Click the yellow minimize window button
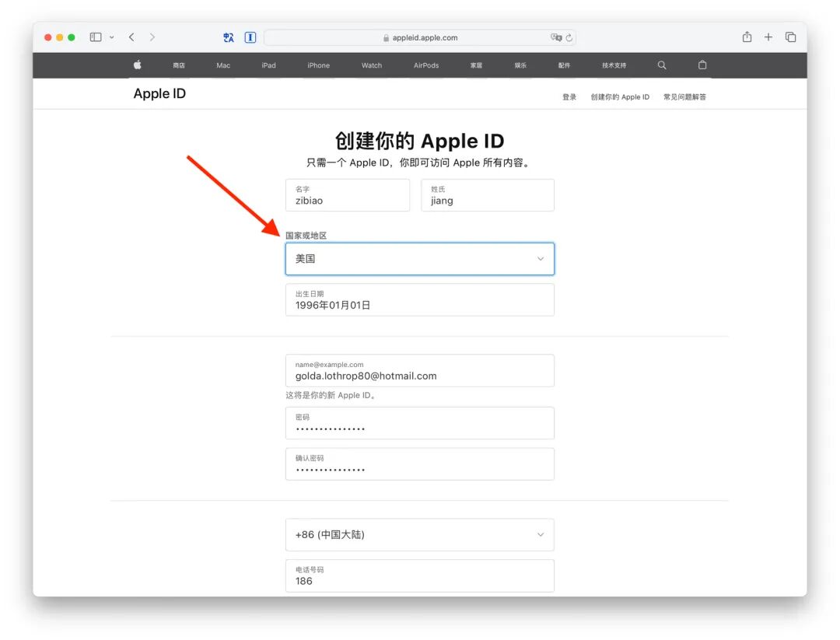This screenshot has width=840, height=640. coord(59,37)
